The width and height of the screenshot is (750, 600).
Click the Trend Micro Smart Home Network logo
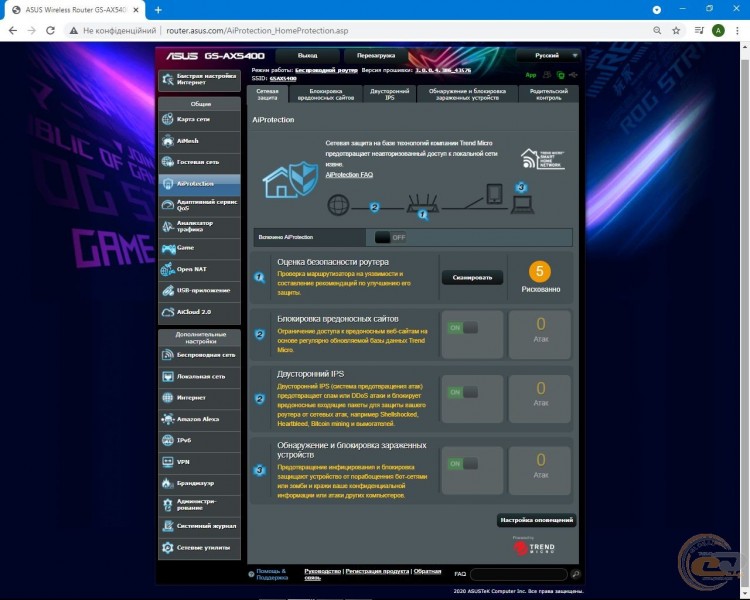pos(542,159)
